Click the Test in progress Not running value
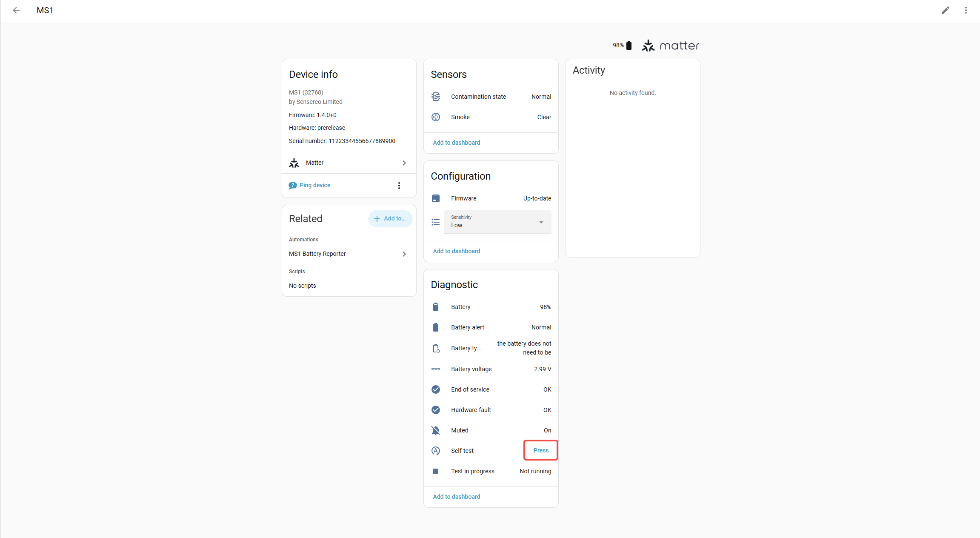The image size is (980, 538). pos(535,471)
